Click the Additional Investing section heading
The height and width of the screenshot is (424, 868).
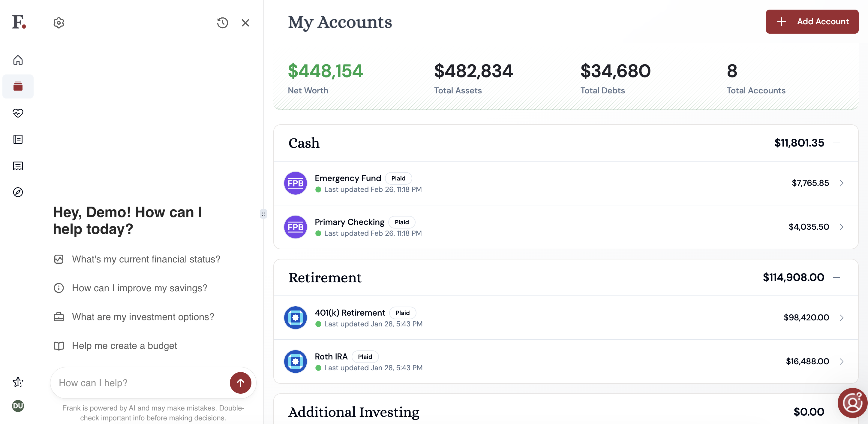[354, 412]
